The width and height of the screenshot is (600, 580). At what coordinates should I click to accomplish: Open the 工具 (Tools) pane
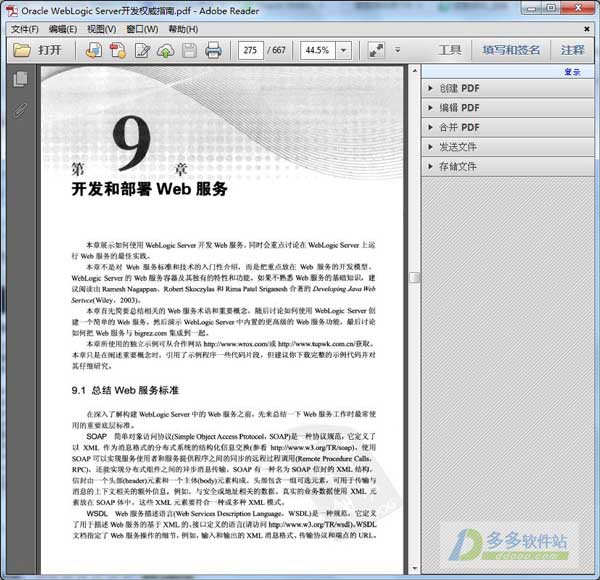pyautogui.click(x=450, y=50)
